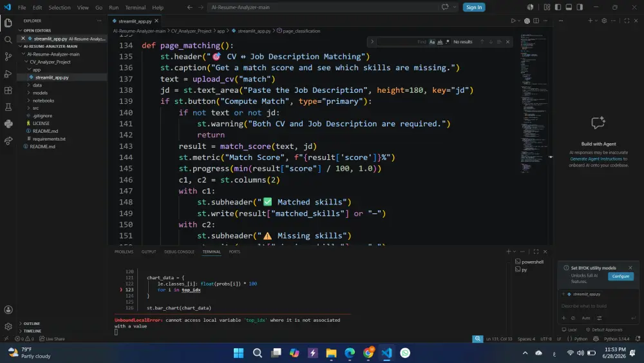Screen dimensions: 644x363
Task: Toggle Match Whole Word in Find widget
Action: pyautogui.click(x=440, y=41)
